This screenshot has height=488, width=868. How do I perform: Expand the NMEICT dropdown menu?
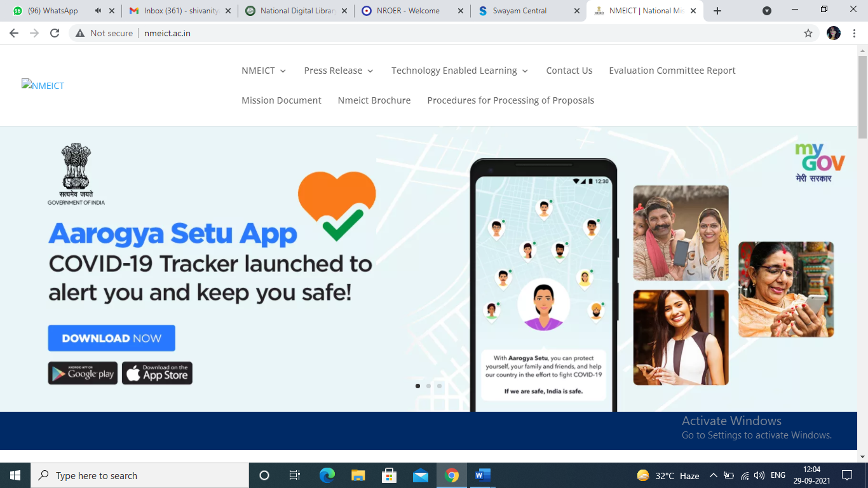coord(263,71)
